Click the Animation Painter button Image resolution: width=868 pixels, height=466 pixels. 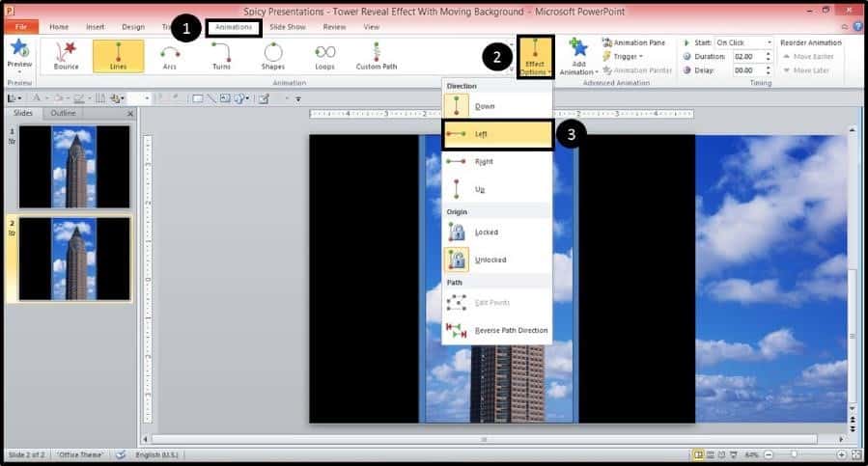(637, 70)
